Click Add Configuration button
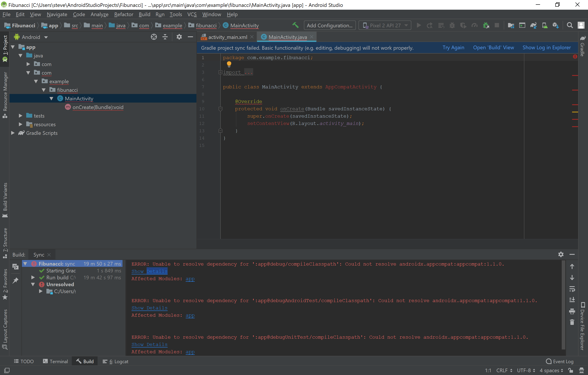Viewport: 588px width, 375px height. [x=329, y=25]
